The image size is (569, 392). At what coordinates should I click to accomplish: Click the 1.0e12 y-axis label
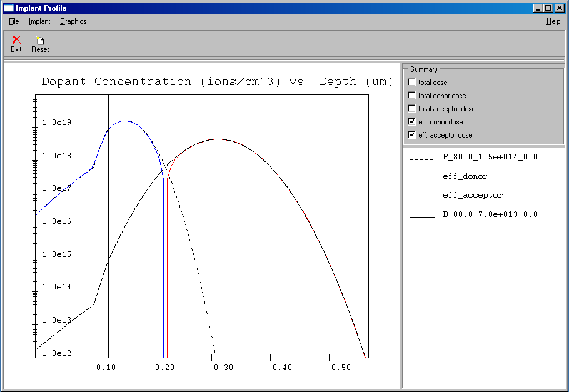[x=57, y=353]
